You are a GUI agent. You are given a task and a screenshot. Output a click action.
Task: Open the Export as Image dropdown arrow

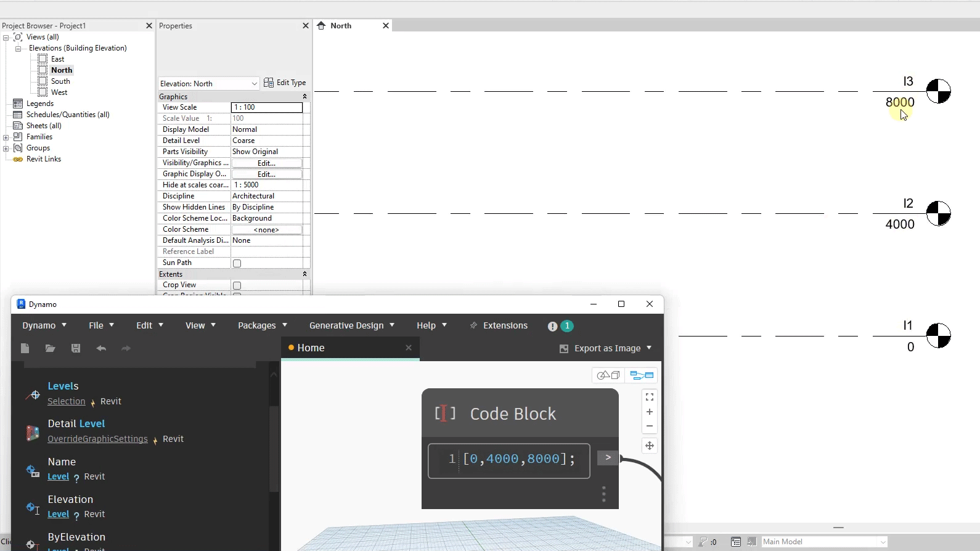pyautogui.click(x=649, y=348)
